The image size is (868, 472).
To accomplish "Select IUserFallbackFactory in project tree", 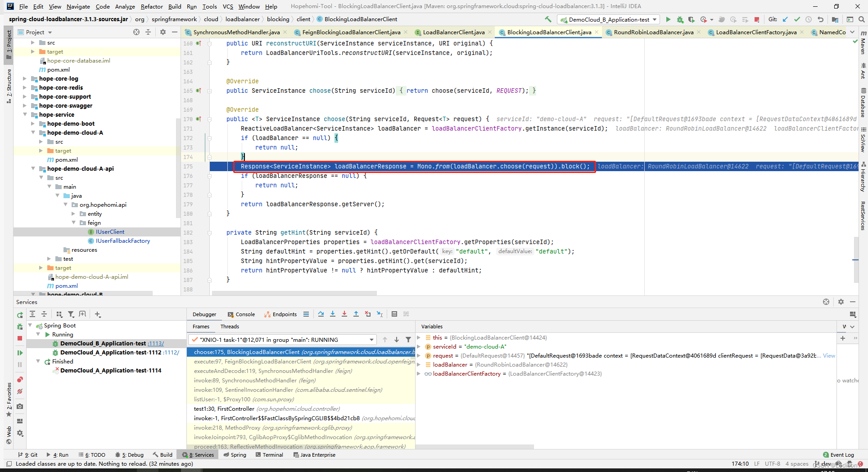I will [123, 241].
